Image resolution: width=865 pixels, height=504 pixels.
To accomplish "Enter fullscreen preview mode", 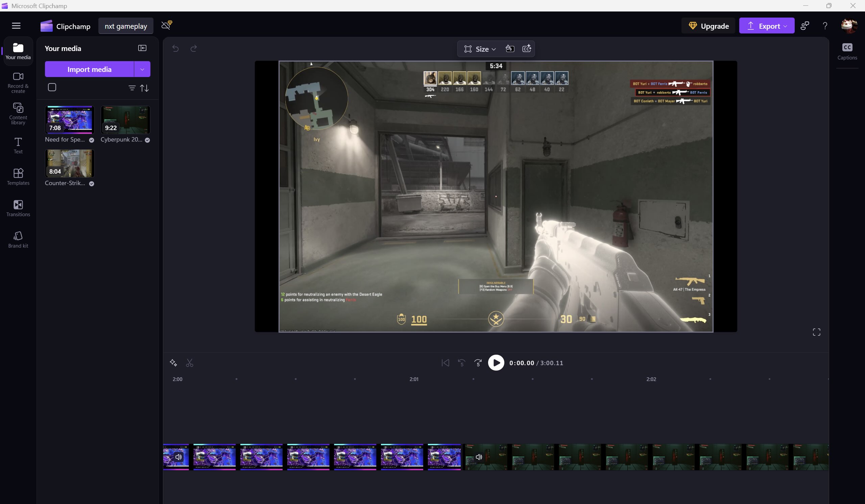I will pyautogui.click(x=816, y=332).
